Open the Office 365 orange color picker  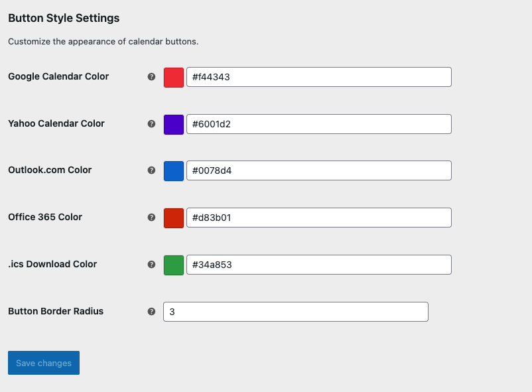click(173, 218)
